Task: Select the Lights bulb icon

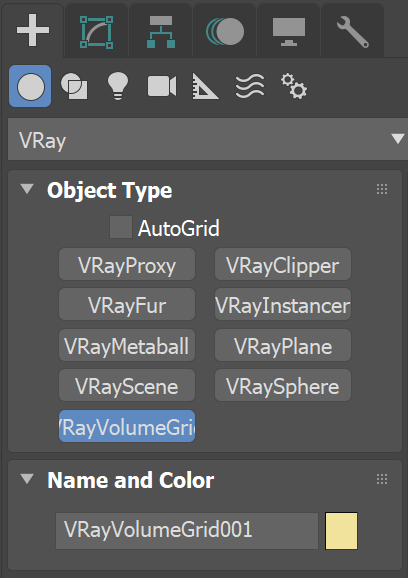Action: 118,86
